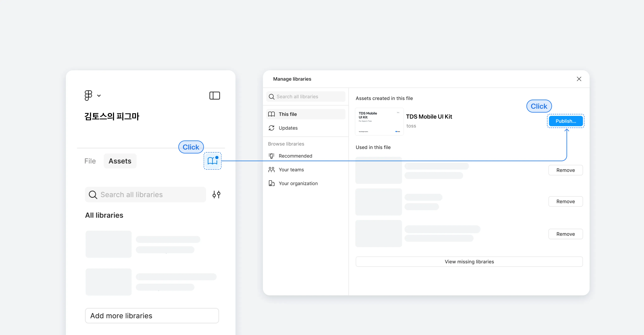
Task: Expand the chevron next to Figma logo
Action: tap(99, 96)
